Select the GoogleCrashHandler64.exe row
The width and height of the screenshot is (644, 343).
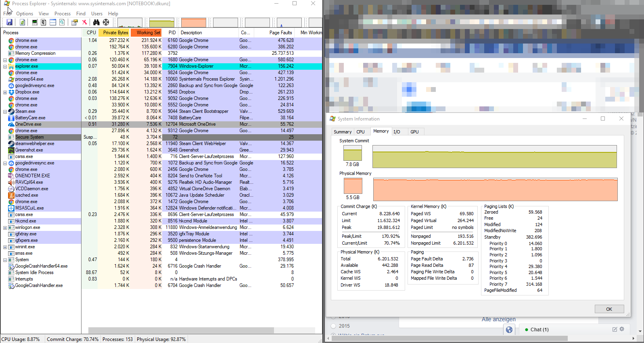click(x=161, y=266)
